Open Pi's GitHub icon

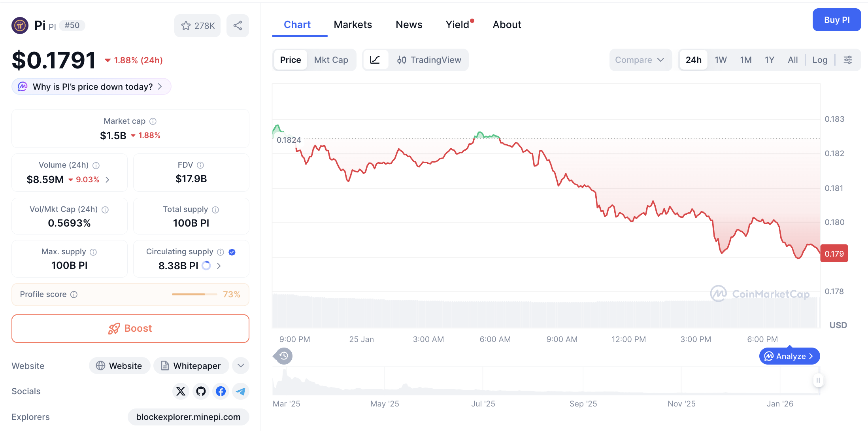(201, 391)
